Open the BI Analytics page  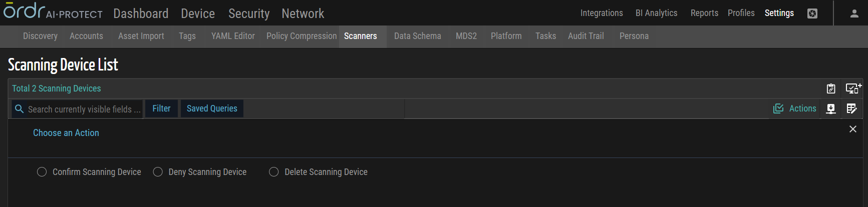pyautogui.click(x=656, y=13)
